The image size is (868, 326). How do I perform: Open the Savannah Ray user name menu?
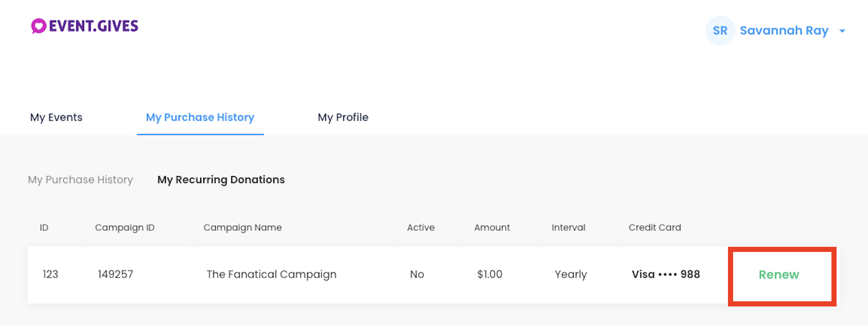(x=784, y=31)
